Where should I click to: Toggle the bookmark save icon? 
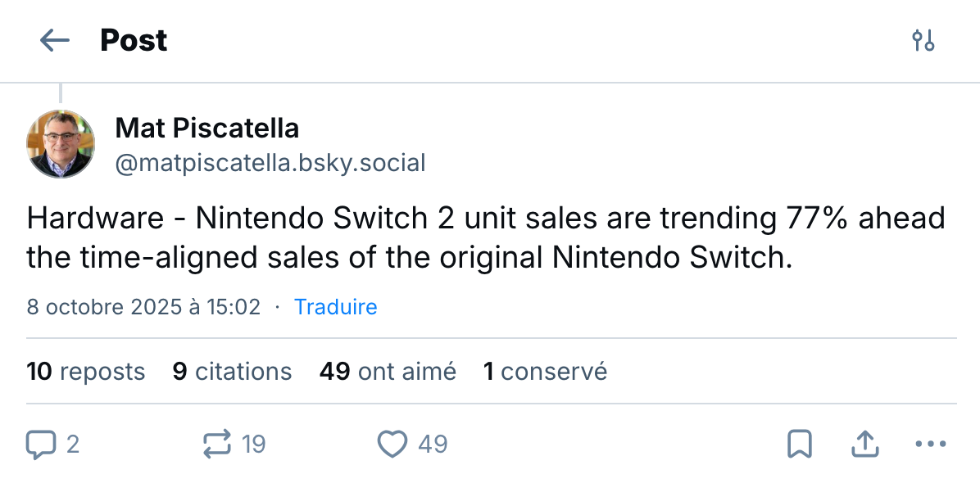[799, 445]
